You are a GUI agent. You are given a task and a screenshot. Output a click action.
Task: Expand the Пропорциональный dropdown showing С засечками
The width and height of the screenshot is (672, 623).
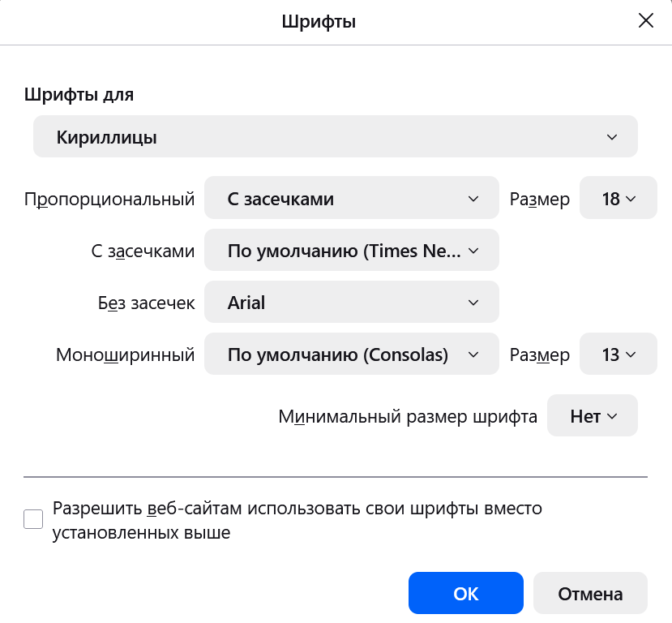(352, 198)
